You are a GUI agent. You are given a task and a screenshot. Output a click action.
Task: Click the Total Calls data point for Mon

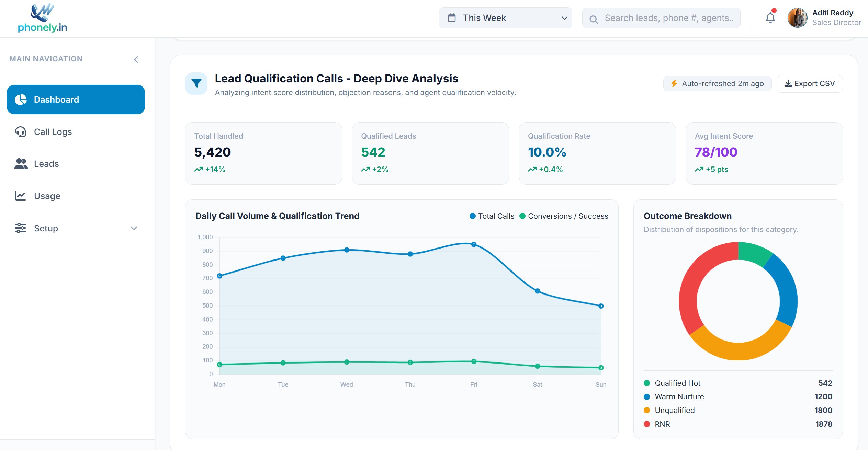click(219, 276)
